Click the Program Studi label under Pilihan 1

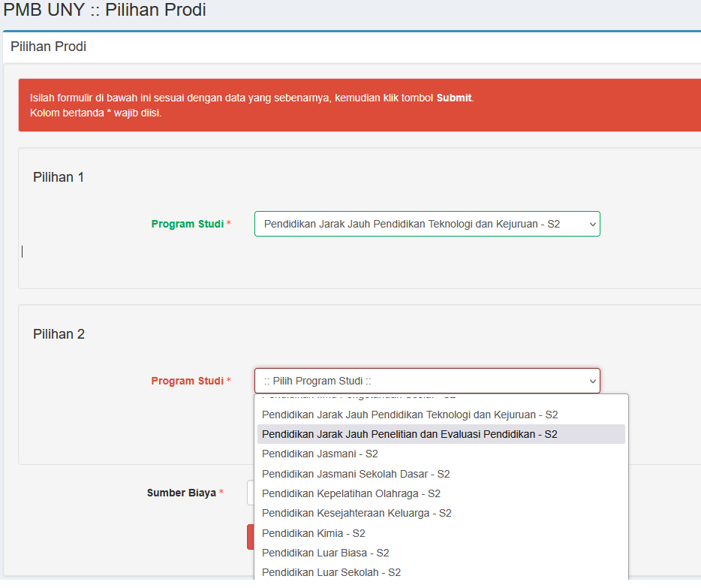pyautogui.click(x=187, y=224)
